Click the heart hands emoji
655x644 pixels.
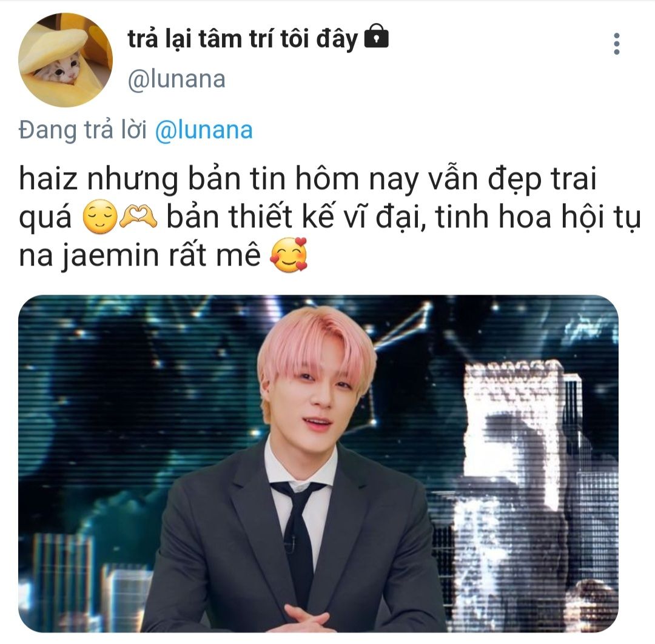point(138,216)
